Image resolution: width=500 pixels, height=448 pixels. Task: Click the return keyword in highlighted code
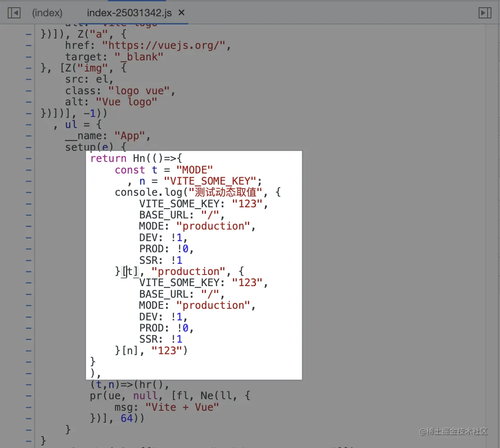point(108,158)
